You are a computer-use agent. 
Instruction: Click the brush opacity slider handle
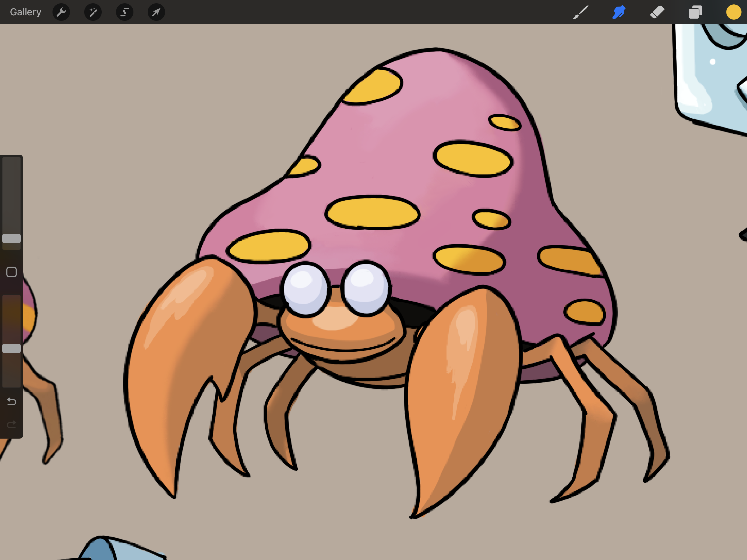point(11,348)
